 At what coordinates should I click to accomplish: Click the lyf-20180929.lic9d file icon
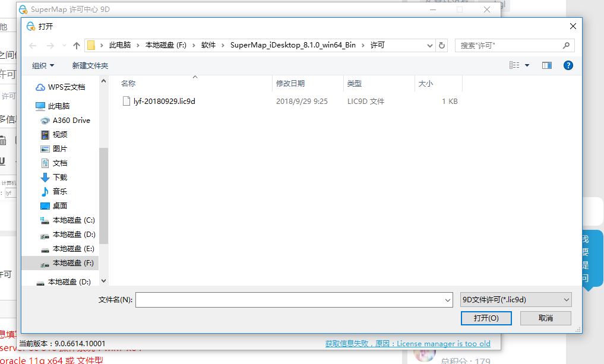click(126, 101)
